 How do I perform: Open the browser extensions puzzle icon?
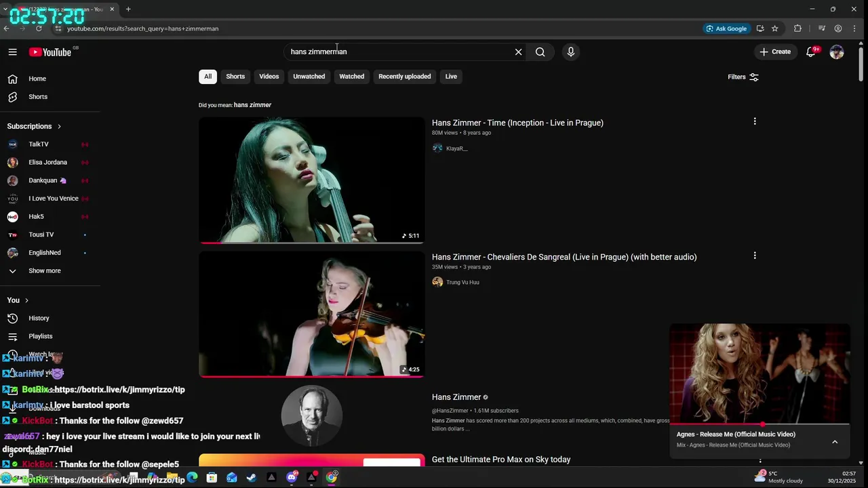(x=797, y=28)
